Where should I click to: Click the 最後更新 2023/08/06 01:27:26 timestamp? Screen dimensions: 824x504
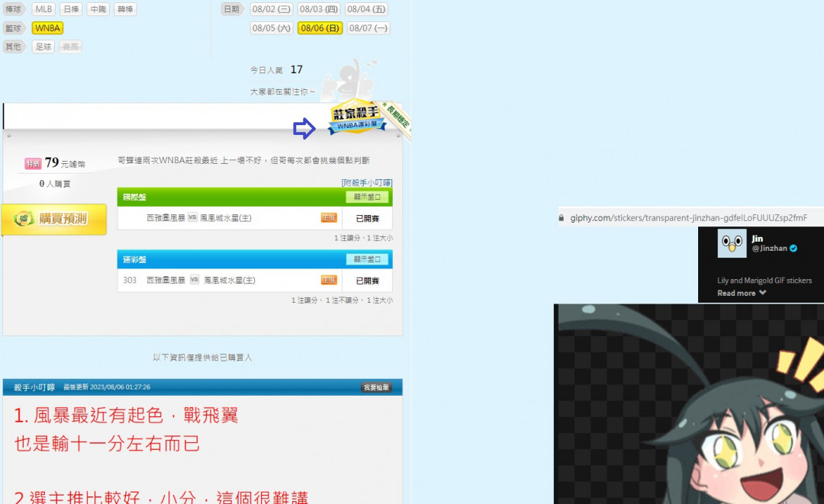tap(107, 387)
